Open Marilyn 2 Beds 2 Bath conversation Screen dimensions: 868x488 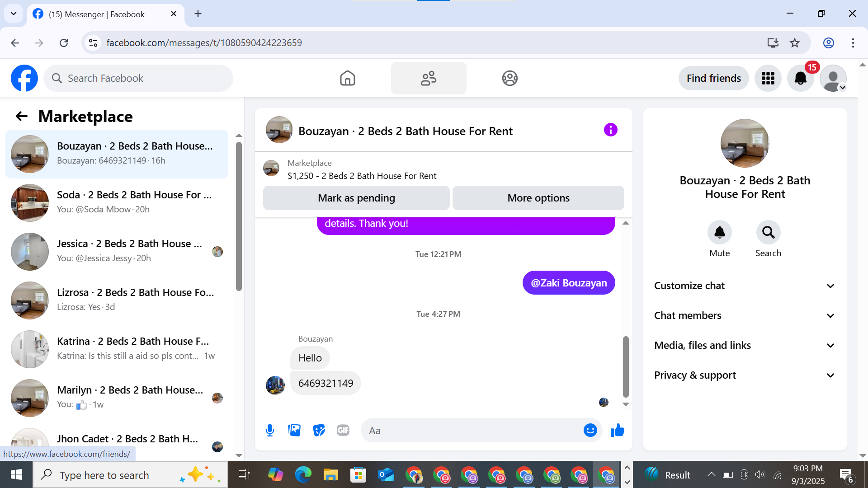pos(117,398)
